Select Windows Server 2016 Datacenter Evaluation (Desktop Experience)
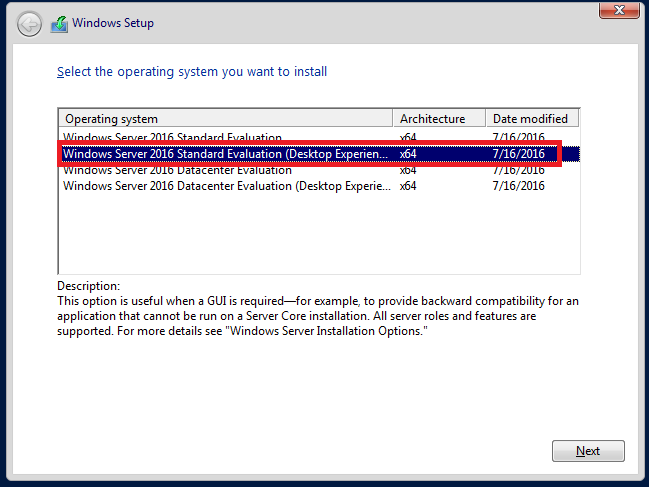The height and width of the screenshot is (487, 649). 319,186
